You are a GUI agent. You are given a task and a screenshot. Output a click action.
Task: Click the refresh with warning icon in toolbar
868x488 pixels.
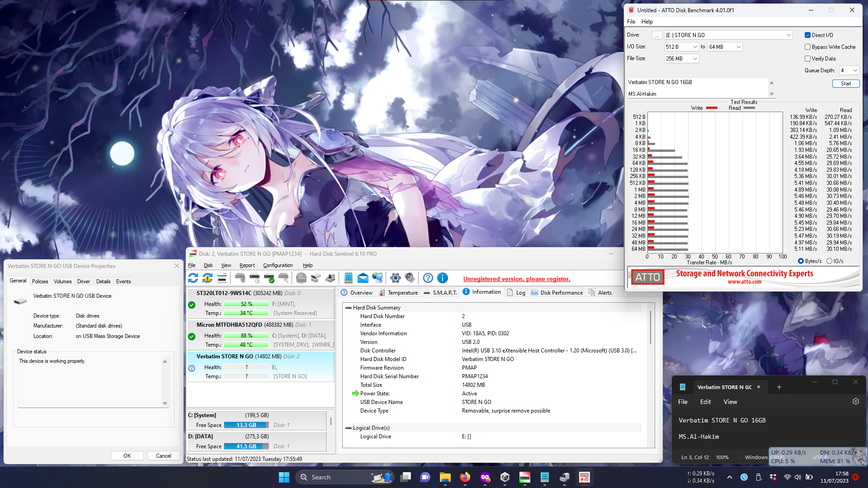tap(208, 278)
